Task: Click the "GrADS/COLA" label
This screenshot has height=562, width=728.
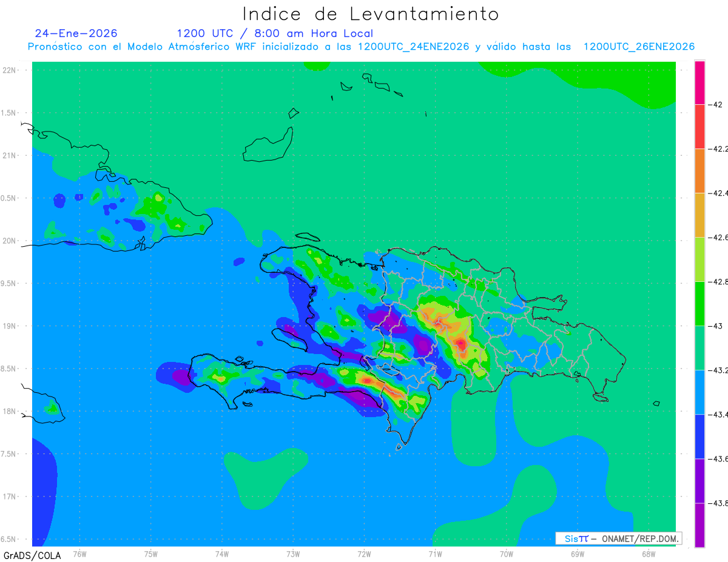Action: tap(32, 555)
